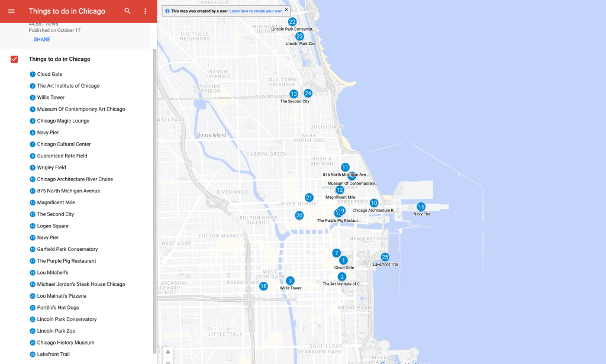Click map marker 18 near Greektown
606x364 pixels.
pyautogui.click(x=263, y=286)
